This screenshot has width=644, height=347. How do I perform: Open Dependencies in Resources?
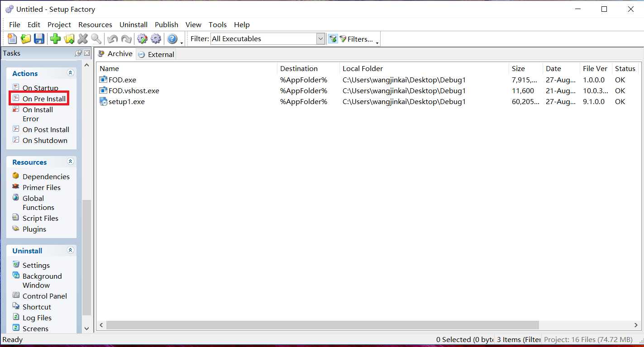pyautogui.click(x=46, y=176)
